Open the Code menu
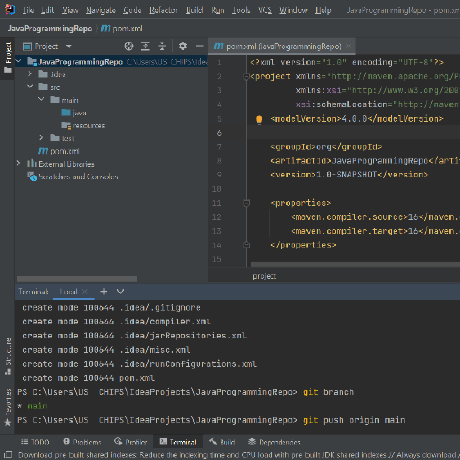 (x=132, y=10)
